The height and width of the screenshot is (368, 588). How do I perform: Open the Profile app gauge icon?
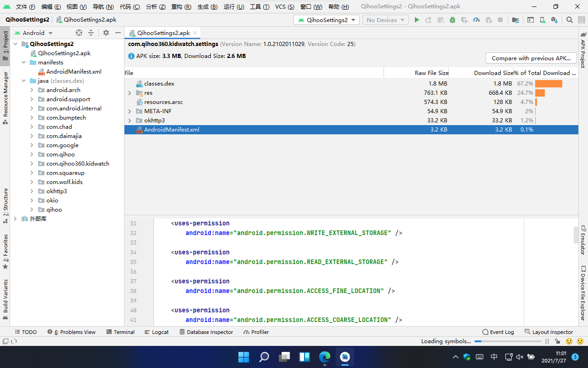coord(476,20)
